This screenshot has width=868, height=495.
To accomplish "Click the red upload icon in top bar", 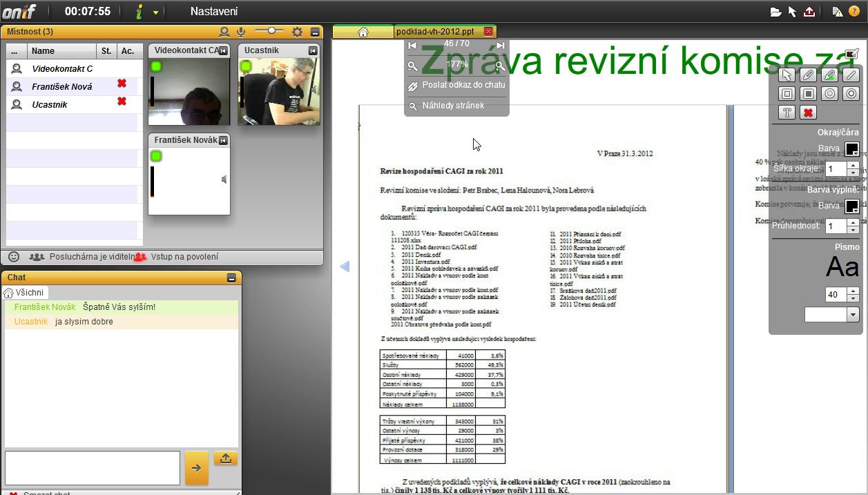I will (809, 11).
